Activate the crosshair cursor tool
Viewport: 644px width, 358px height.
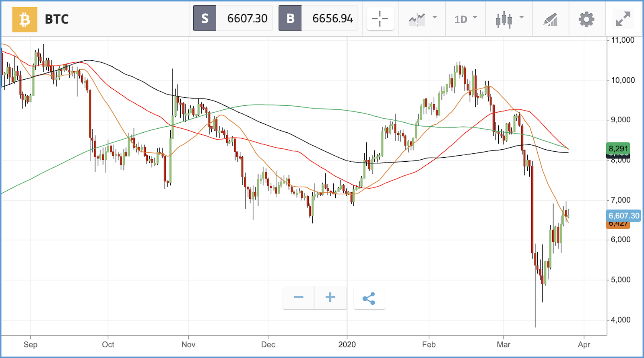tap(380, 19)
